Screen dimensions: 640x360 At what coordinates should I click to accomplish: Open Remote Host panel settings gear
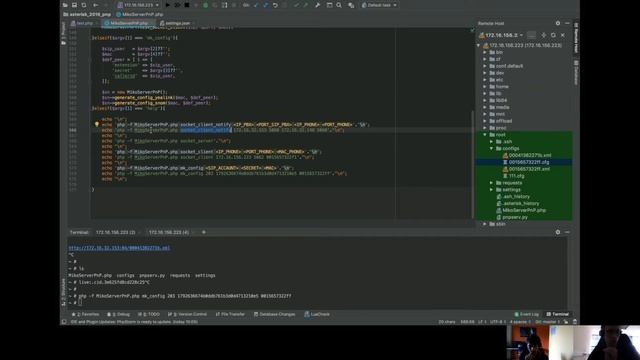(x=558, y=23)
